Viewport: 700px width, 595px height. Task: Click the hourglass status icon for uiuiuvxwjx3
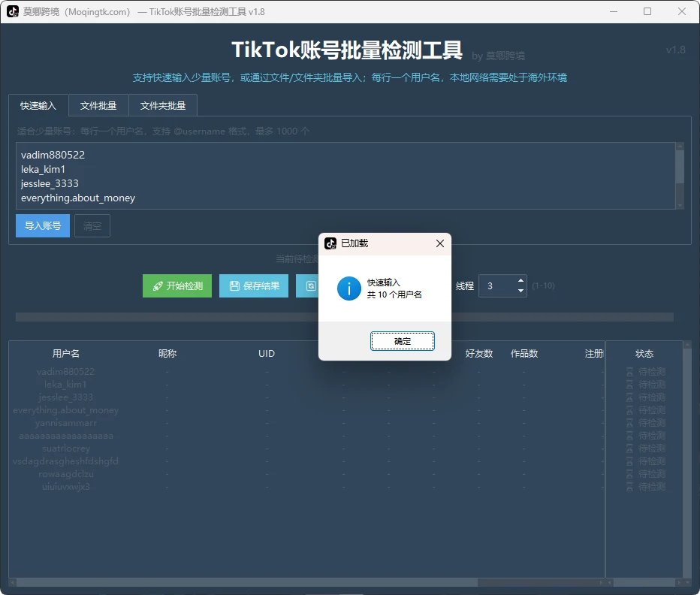tap(629, 487)
